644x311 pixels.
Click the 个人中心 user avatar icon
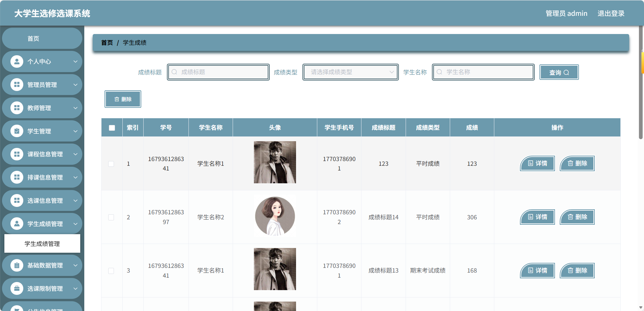tap(17, 61)
